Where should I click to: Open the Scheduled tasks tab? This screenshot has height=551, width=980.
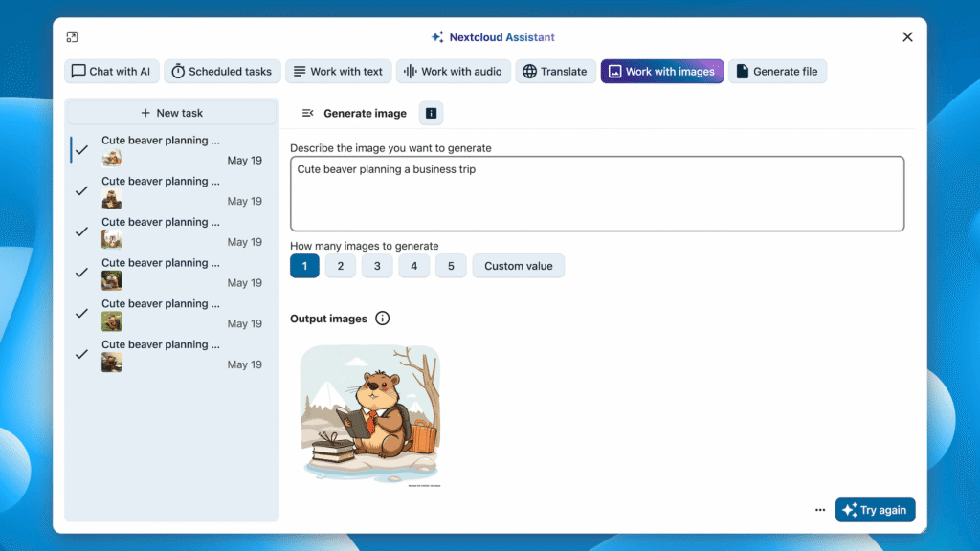(x=222, y=71)
